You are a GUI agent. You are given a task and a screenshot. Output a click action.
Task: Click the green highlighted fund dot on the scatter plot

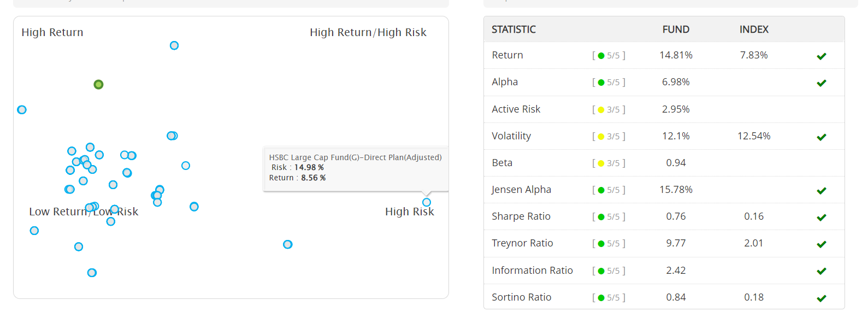coord(98,84)
